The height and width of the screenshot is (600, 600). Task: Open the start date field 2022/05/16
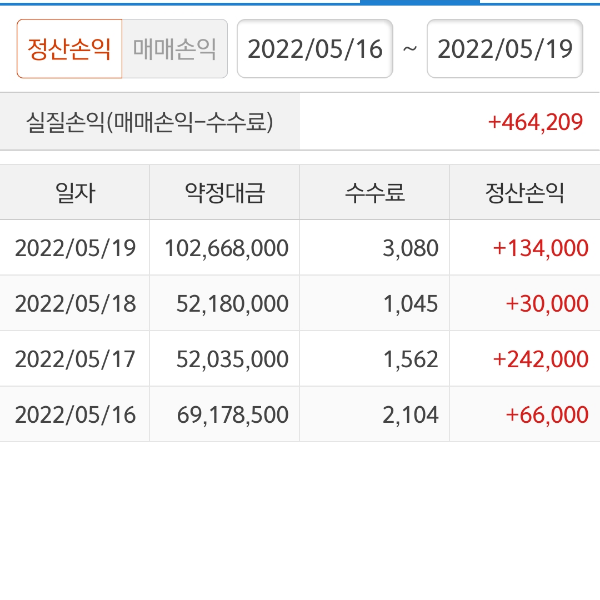coord(314,49)
